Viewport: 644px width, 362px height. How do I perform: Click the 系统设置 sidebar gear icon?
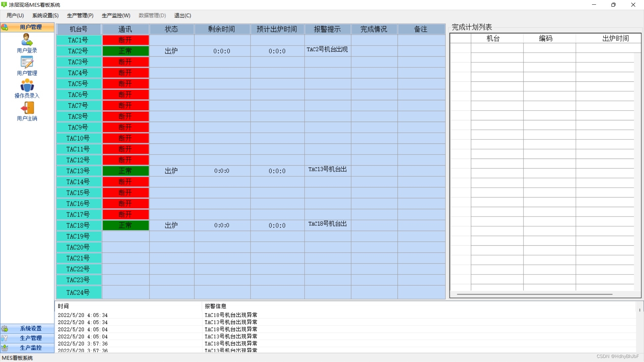click(x=5, y=328)
